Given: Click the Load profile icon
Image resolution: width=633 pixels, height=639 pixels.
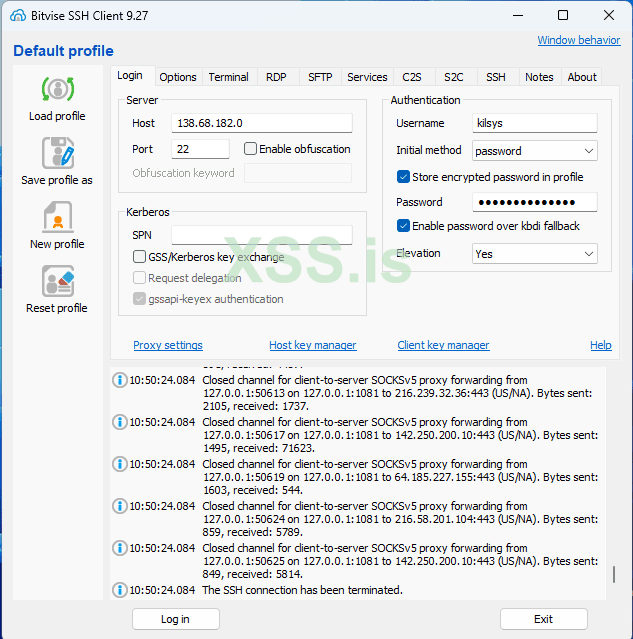Looking at the screenshot, I should 57,89.
